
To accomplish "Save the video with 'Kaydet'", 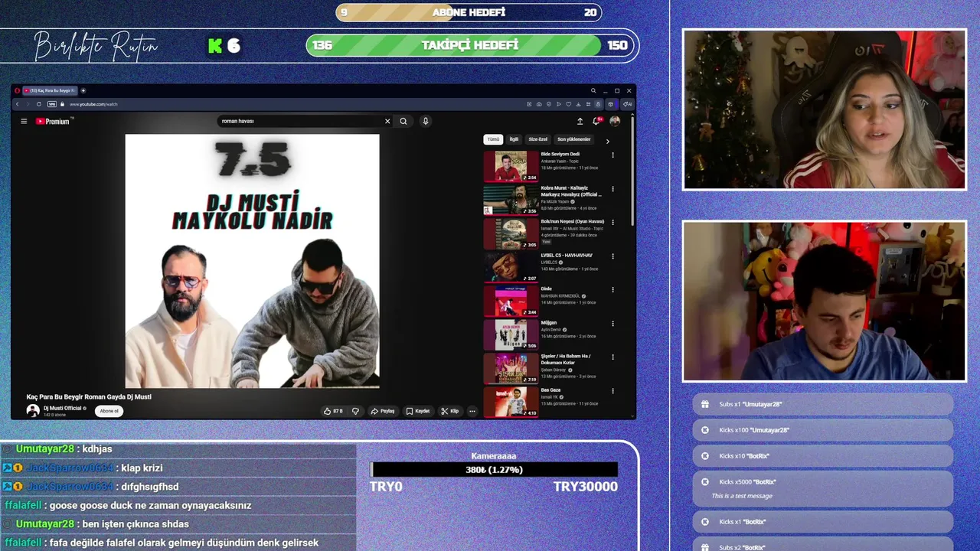I will [x=418, y=411].
